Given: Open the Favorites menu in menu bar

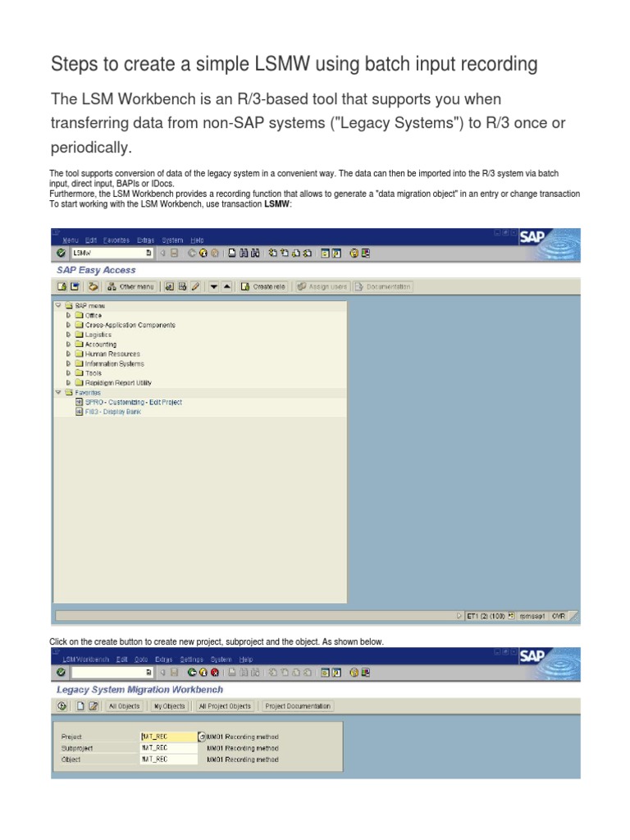Looking at the screenshot, I should click(x=116, y=240).
